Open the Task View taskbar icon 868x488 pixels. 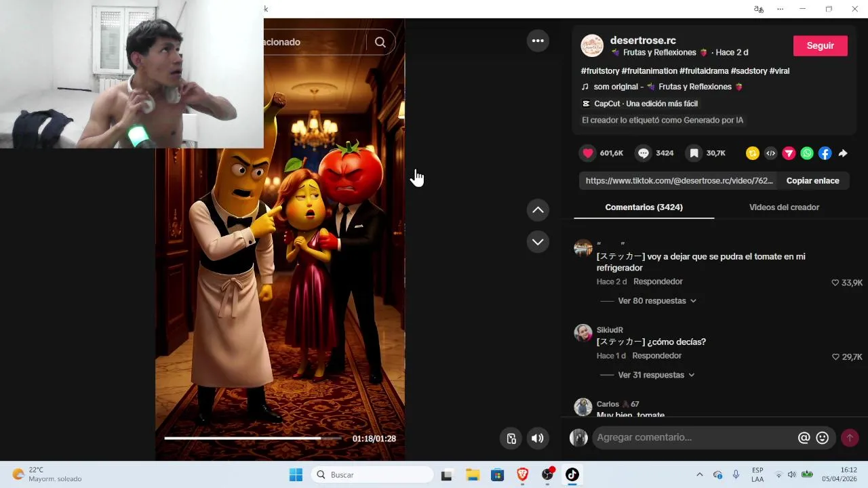[446, 475]
